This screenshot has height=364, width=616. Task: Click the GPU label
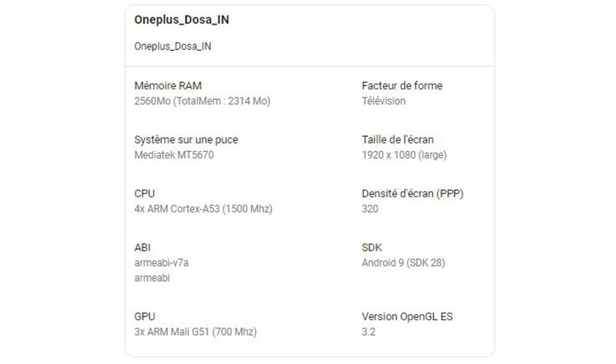(144, 317)
